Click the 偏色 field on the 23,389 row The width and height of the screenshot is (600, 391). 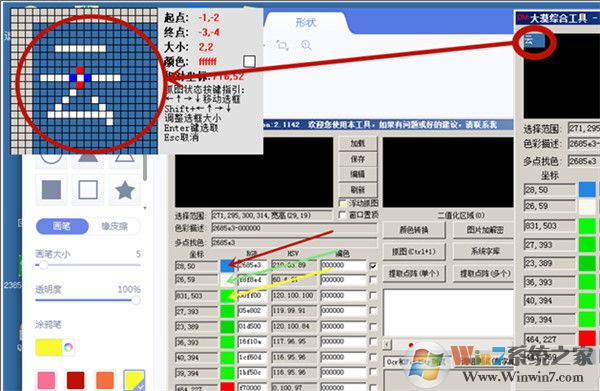(343, 327)
